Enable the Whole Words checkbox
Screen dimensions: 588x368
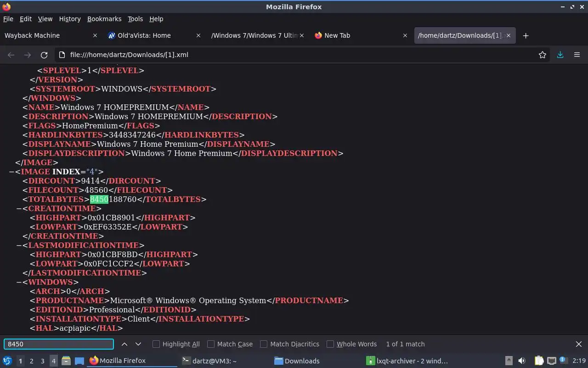330,344
